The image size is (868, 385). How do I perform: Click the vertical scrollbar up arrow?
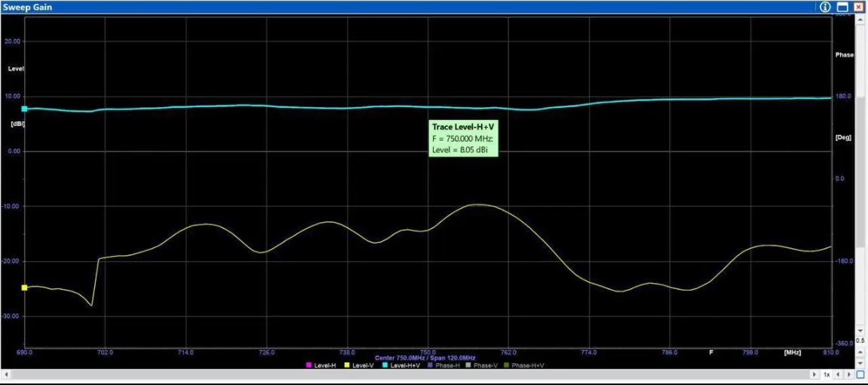(x=860, y=20)
